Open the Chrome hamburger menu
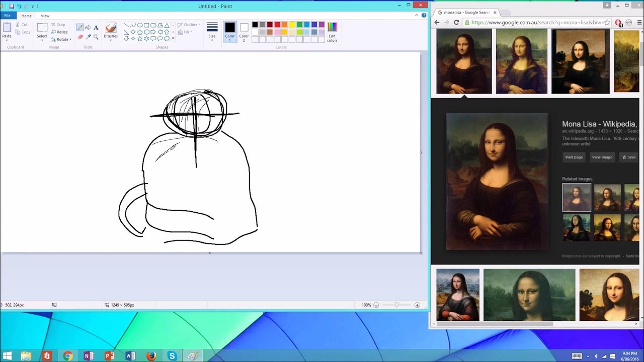 [x=639, y=23]
